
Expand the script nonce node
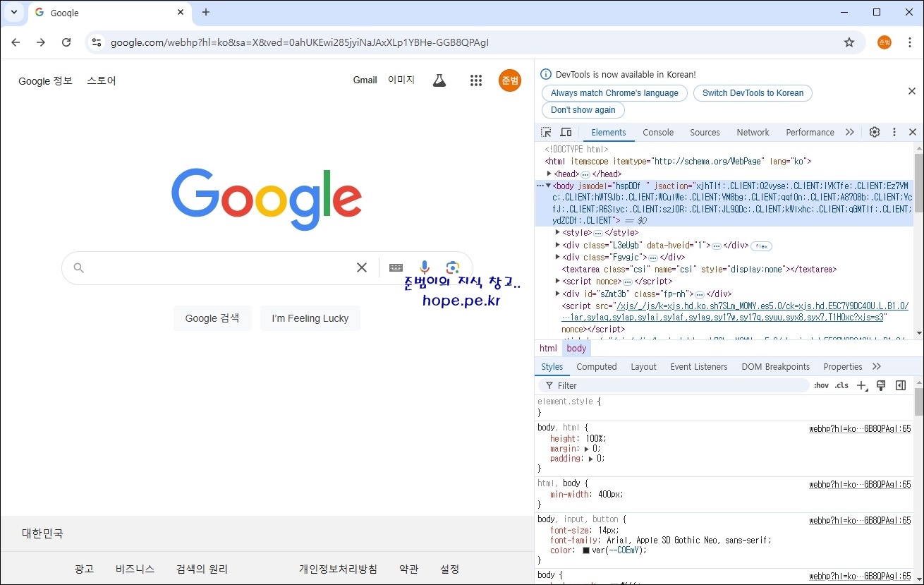[x=558, y=281]
